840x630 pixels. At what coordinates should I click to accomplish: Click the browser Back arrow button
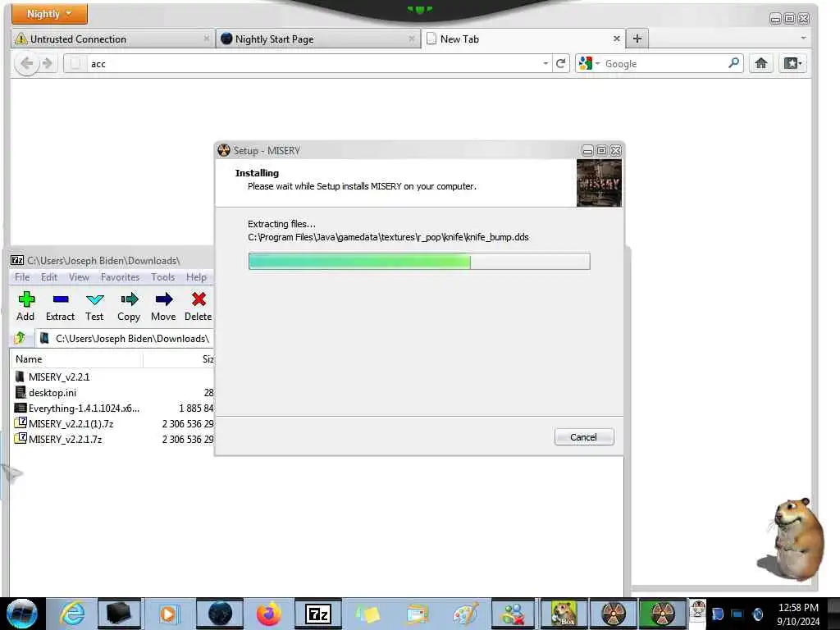point(26,64)
